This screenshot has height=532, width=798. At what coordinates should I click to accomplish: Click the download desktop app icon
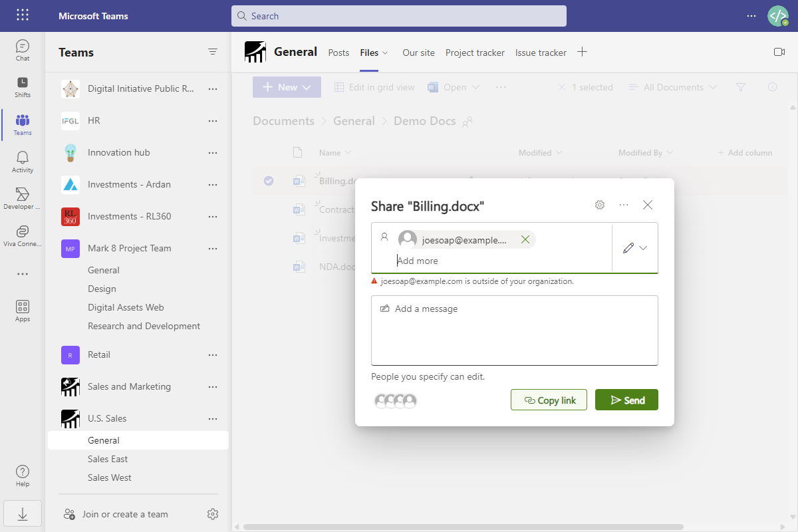(23, 514)
